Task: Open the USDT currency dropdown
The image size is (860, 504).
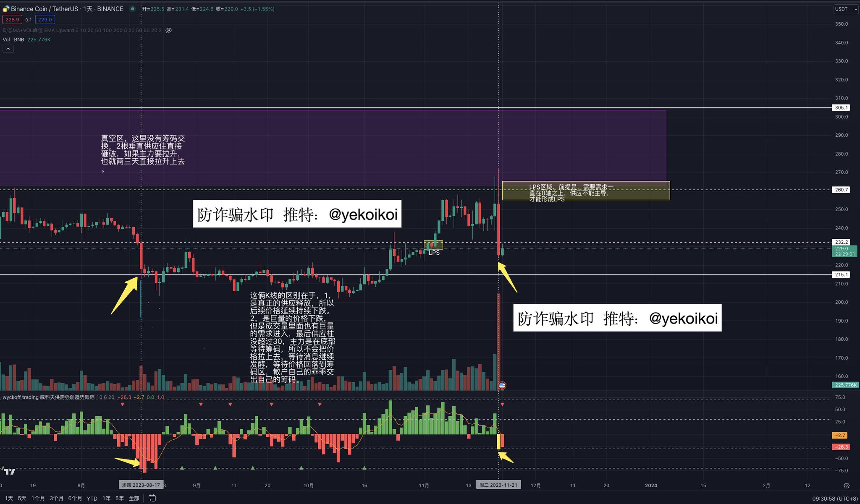Action: tap(846, 9)
